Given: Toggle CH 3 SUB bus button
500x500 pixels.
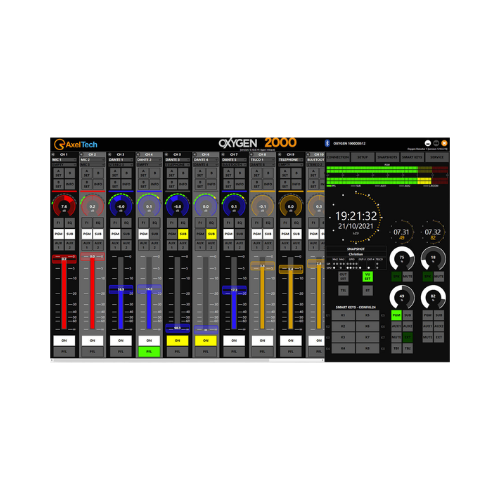Looking at the screenshot, I should click(x=126, y=234).
